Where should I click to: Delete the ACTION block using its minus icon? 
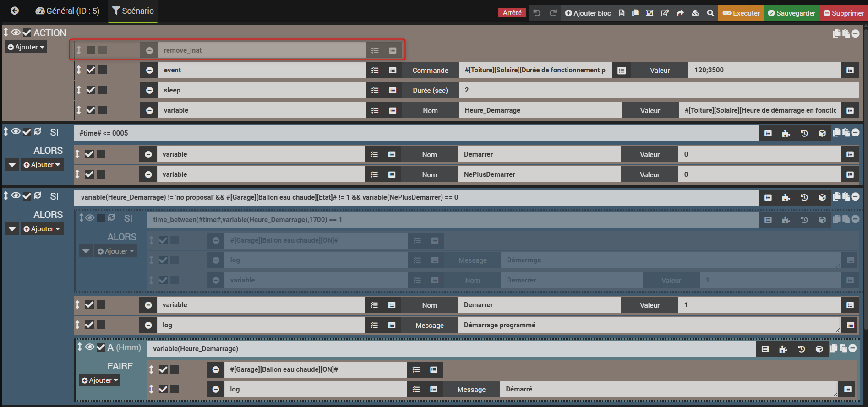pos(855,33)
